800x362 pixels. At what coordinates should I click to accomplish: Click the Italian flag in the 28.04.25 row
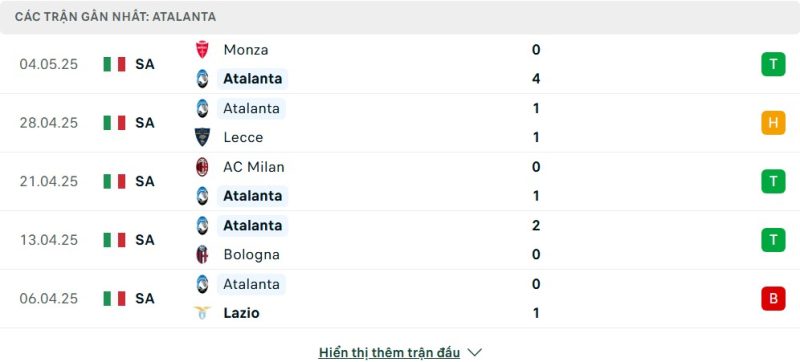[114, 123]
